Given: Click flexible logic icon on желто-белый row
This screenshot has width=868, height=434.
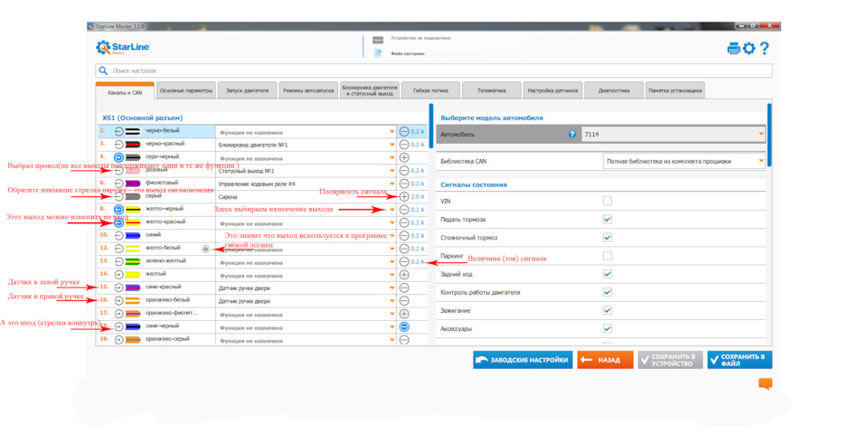Looking at the screenshot, I should [205, 250].
